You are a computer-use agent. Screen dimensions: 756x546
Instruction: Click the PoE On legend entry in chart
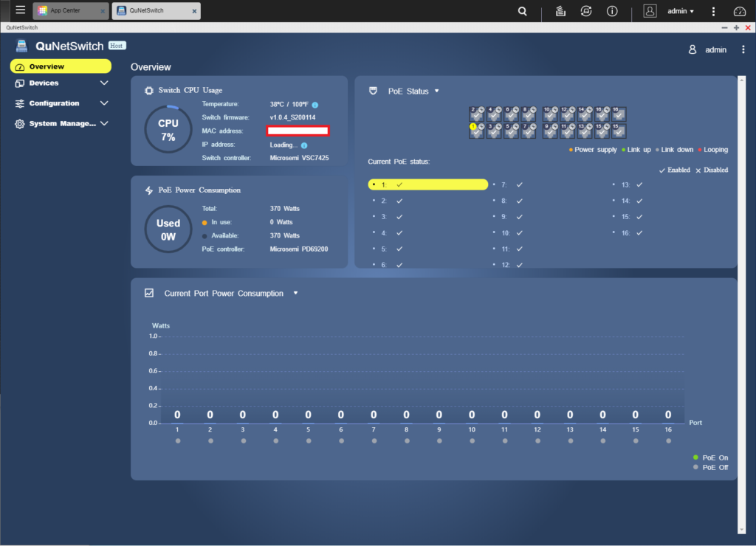711,457
